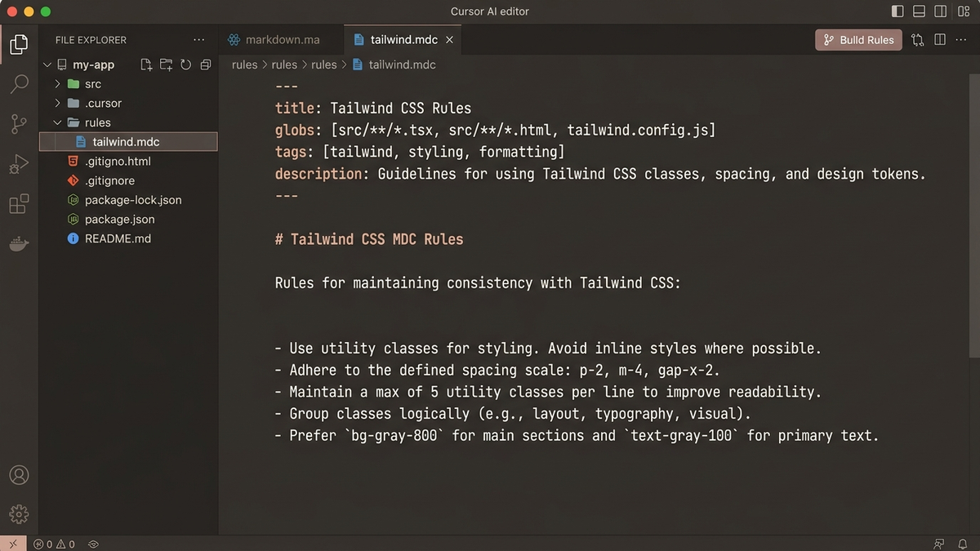Open File Explorer more actions menu
Image resolution: width=980 pixels, height=551 pixels.
[x=199, y=39]
